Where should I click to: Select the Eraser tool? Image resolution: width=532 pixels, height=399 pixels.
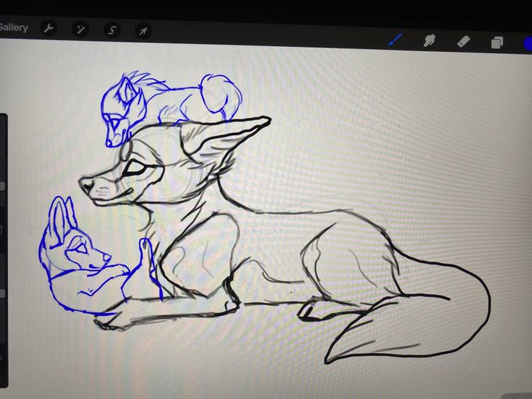(463, 41)
